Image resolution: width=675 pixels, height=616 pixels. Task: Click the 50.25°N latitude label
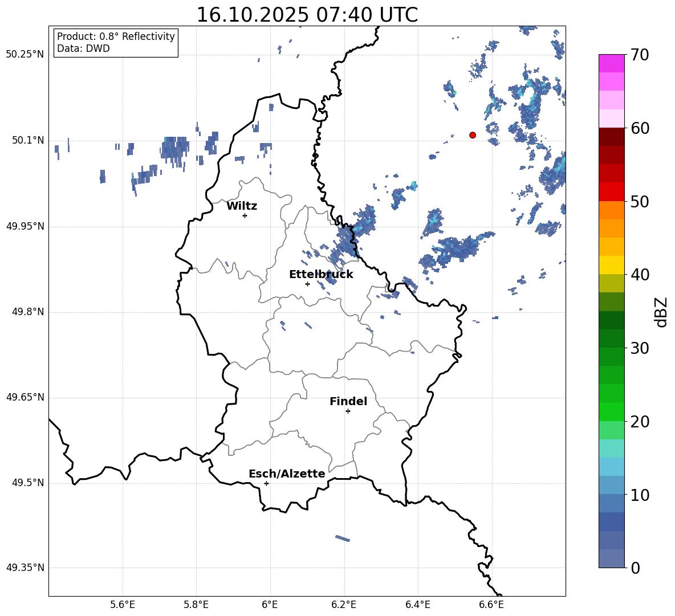(x=25, y=55)
